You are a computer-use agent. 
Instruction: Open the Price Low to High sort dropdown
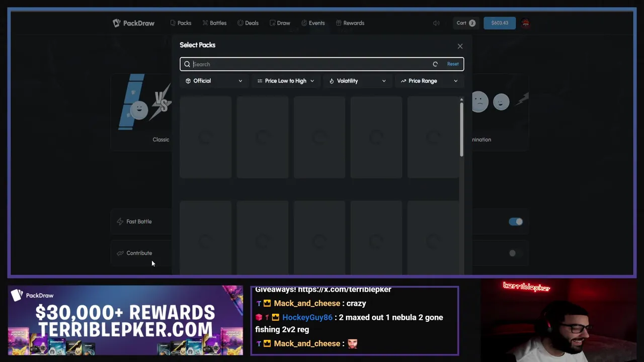tap(285, 81)
